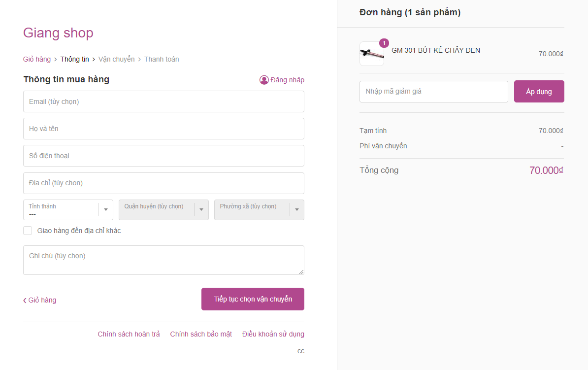Click the user account icon beside Đăng nhập
Image resolution: width=588 pixels, height=370 pixels.
pyautogui.click(x=264, y=80)
